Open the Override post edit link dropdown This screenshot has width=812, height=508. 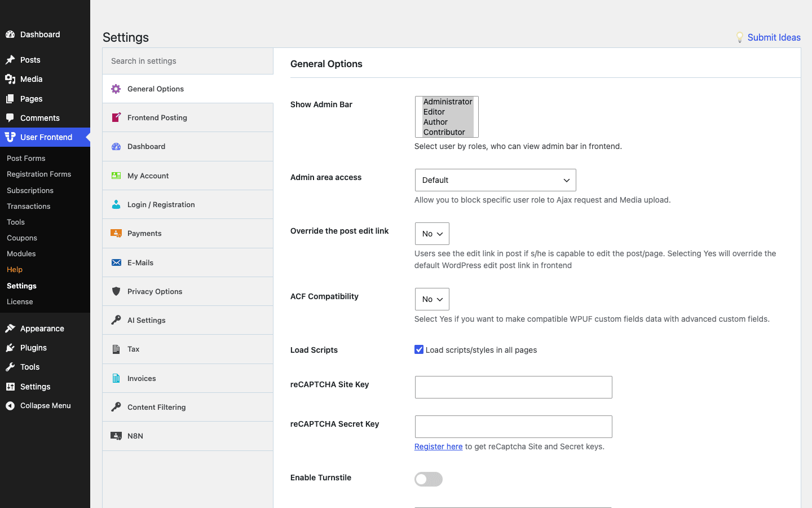[x=432, y=234]
